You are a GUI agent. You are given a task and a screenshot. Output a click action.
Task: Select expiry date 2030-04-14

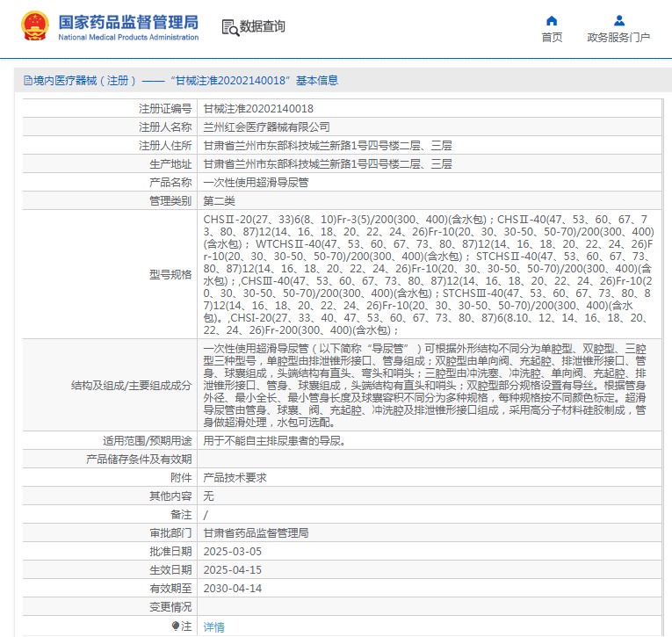coord(232,589)
